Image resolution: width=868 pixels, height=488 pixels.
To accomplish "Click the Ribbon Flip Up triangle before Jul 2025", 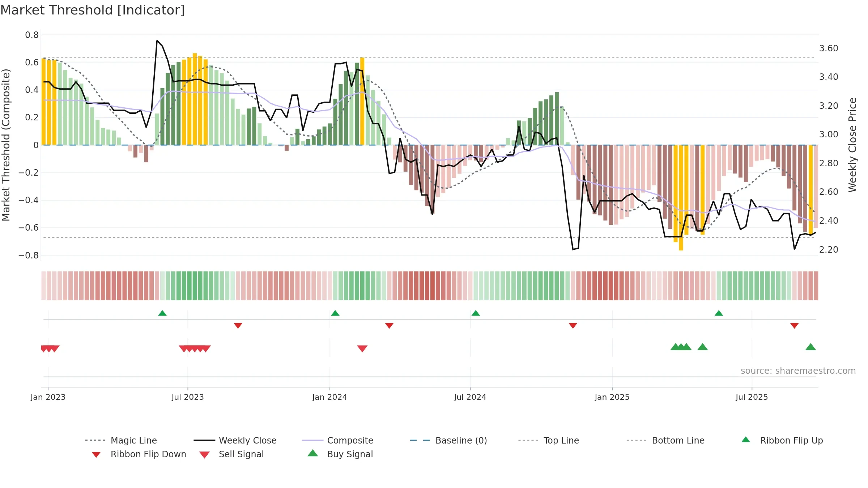I will (719, 313).
